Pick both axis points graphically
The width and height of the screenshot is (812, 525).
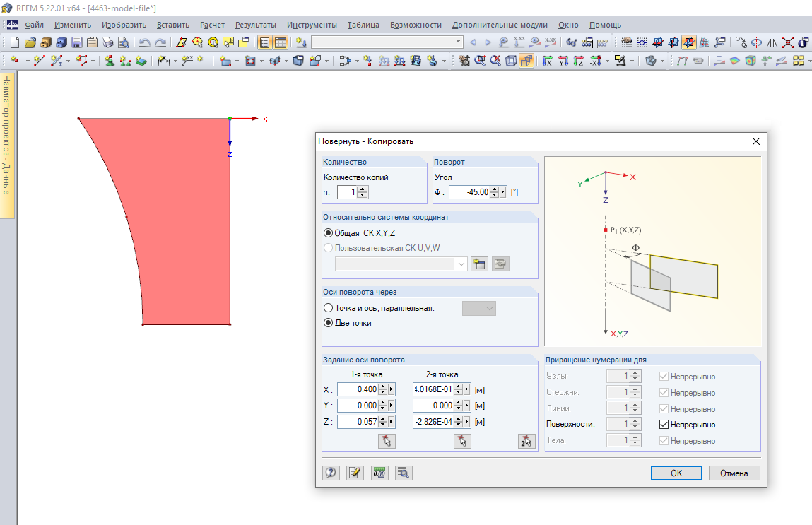(526, 441)
